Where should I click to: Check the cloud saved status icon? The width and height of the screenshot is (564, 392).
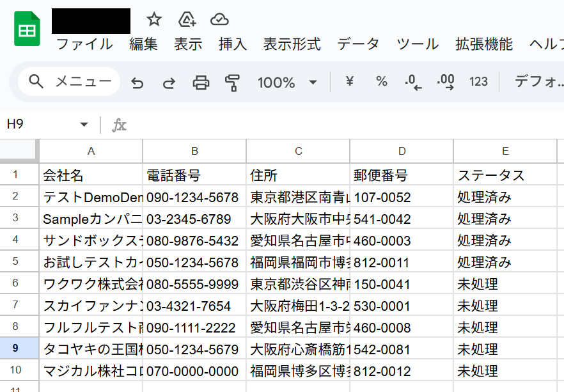219,19
